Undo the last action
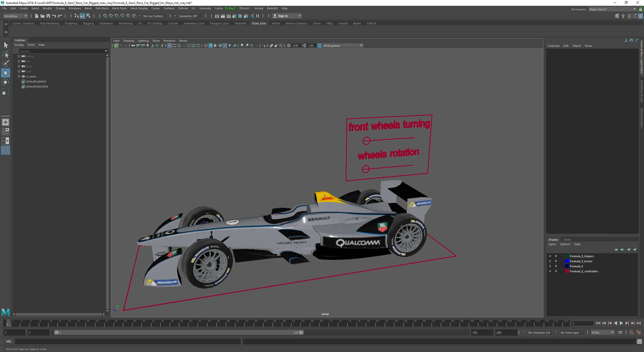This screenshot has height=352, width=644. tap(54, 16)
